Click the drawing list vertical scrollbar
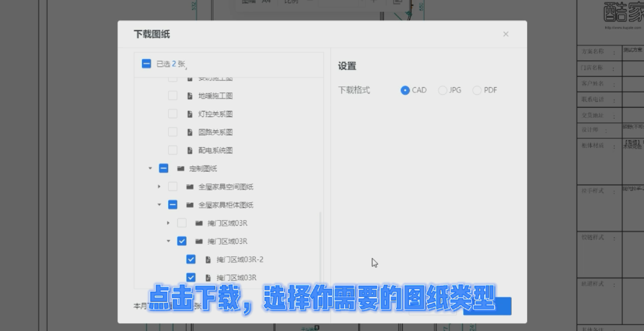644x331 pixels. [320, 246]
